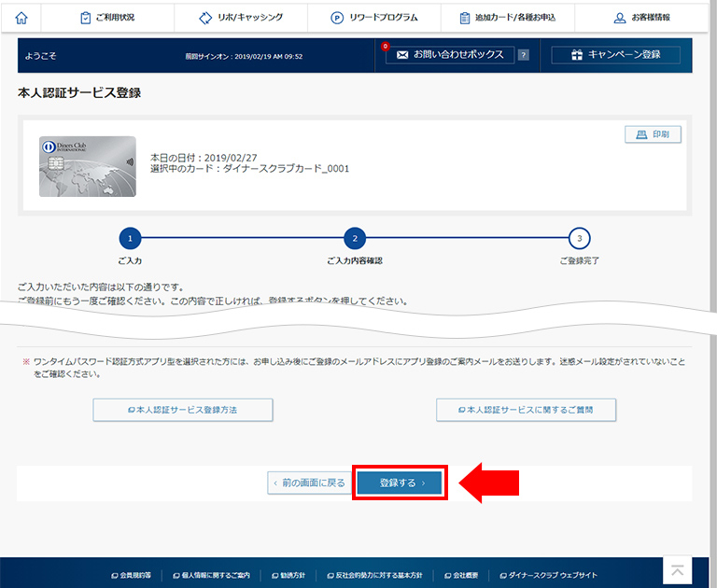Go to リワードプログラム section
The width and height of the screenshot is (717, 588).
pyautogui.click(x=374, y=18)
